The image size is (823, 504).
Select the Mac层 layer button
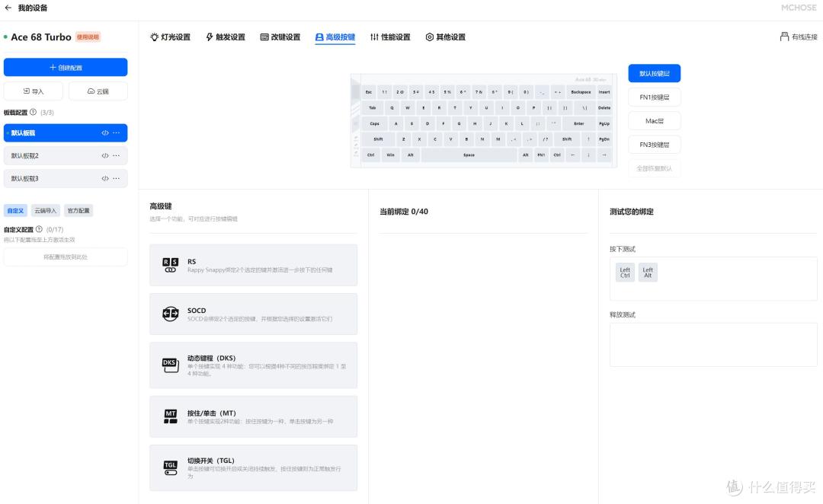(654, 120)
